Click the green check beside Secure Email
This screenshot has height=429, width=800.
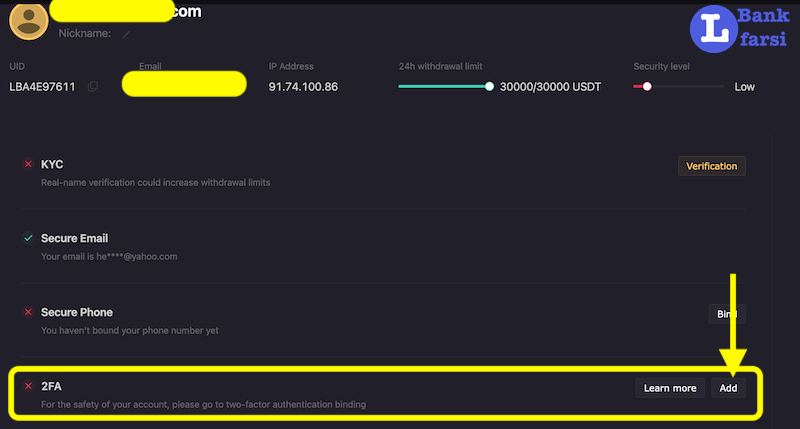click(28, 239)
